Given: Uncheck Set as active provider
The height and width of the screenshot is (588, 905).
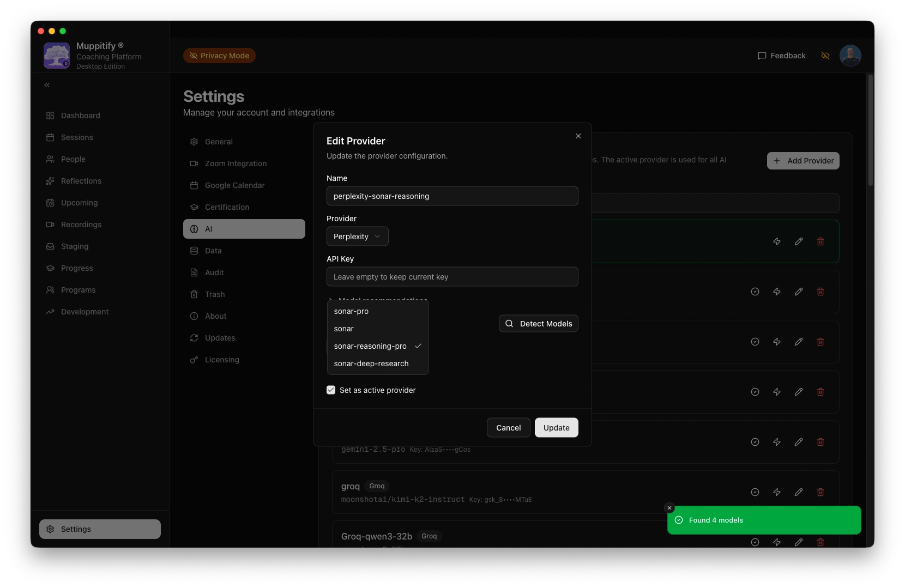Looking at the screenshot, I should point(331,390).
